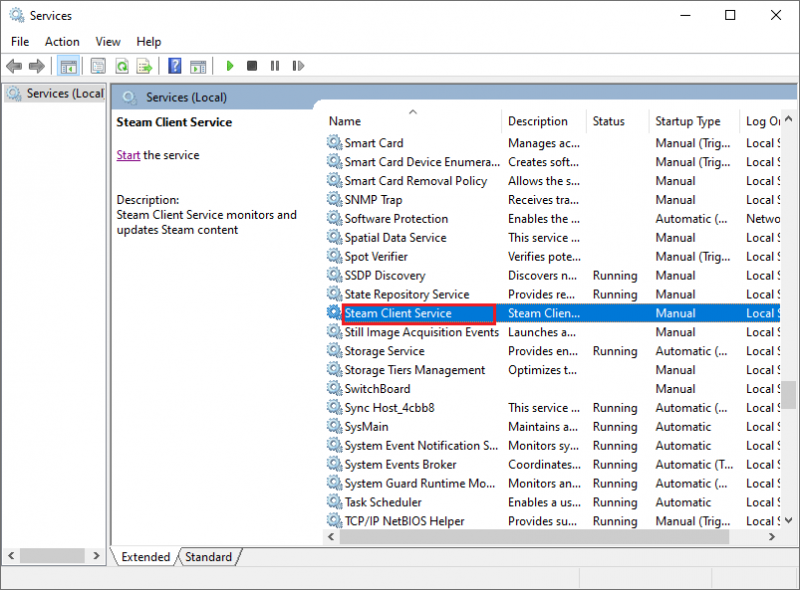Click the Pause Service button

click(x=275, y=66)
